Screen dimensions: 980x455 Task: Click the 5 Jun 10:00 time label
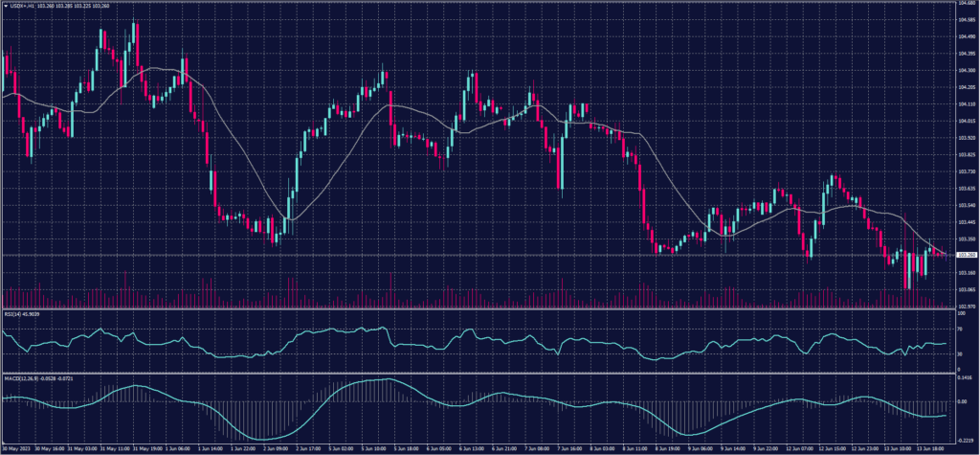(x=373, y=447)
